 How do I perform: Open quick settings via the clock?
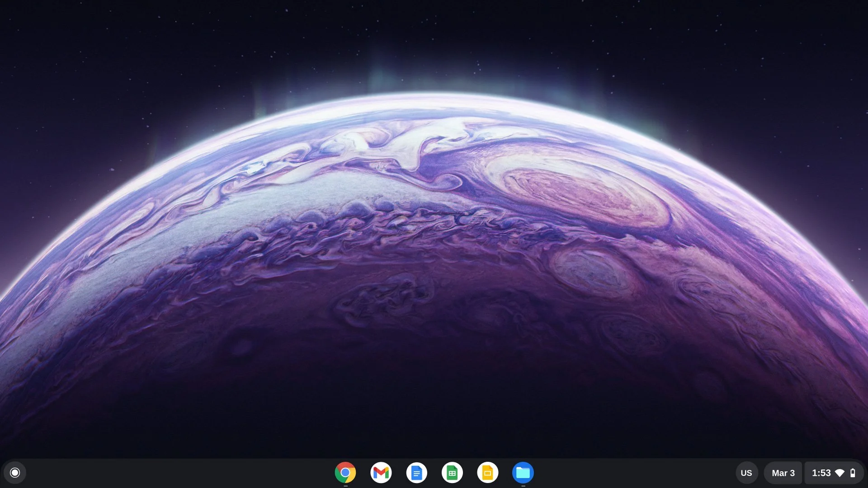(x=822, y=473)
